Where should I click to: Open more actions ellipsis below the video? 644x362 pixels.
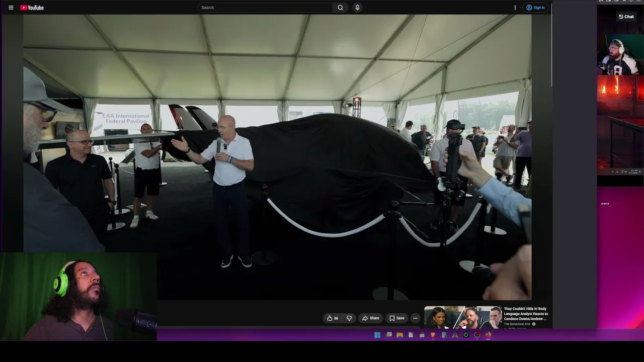(415, 318)
